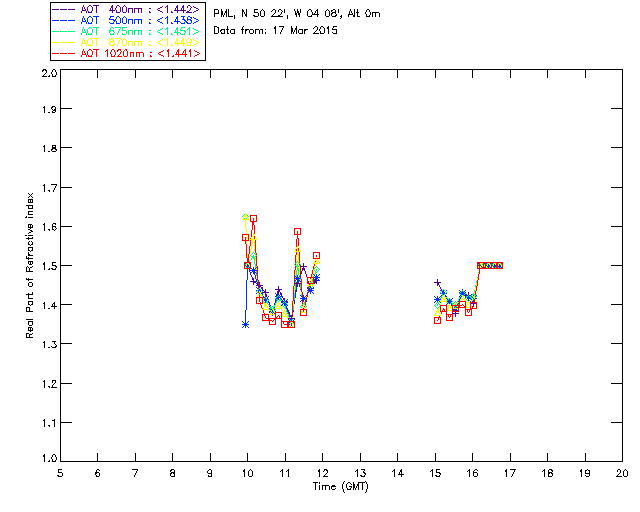Click the x-axis tick label 20
640x512 pixels.
coord(622,473)
